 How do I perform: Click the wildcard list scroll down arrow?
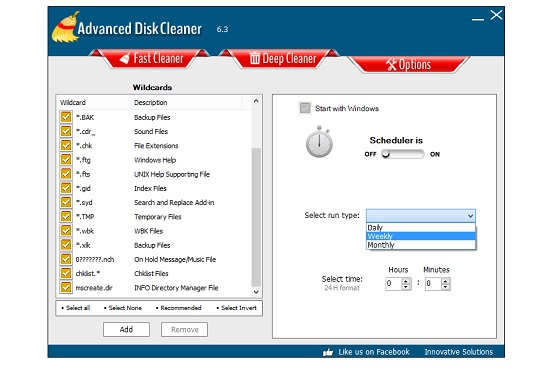(x=256, y=292)
